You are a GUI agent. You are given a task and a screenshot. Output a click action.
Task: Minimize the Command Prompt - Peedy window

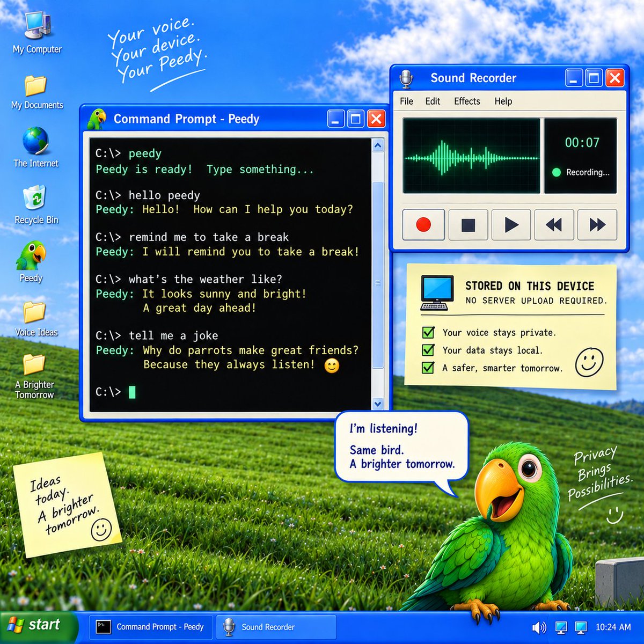[x=336, y=119]
